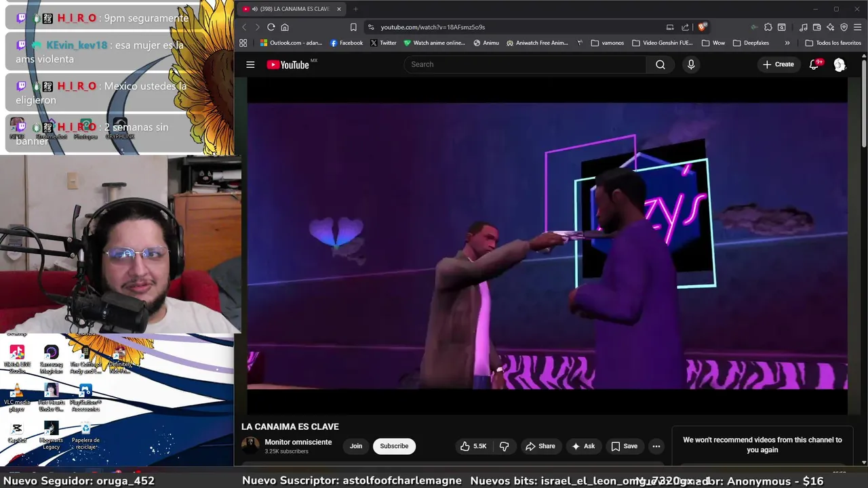Open a new browser tab with plus
868x488 pixels.
(355, 9)
